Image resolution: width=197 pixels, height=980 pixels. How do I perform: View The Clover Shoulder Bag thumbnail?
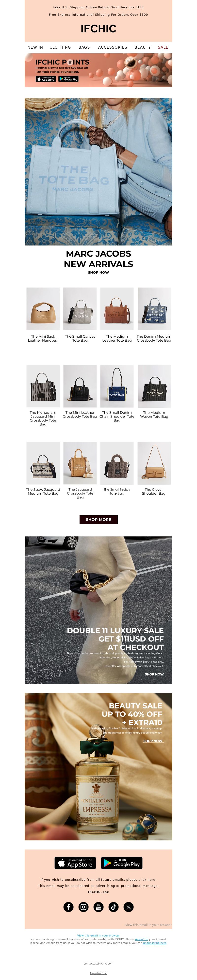click(154, 463)
